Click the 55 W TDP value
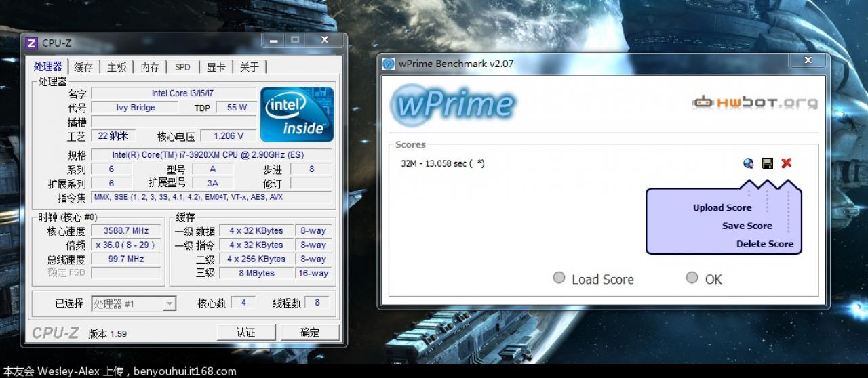Screen dimensions: 868x378 coord(237,108)
